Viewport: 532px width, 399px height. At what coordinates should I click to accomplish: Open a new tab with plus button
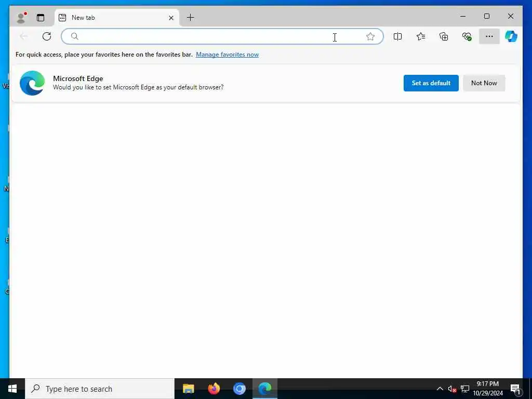191,18
